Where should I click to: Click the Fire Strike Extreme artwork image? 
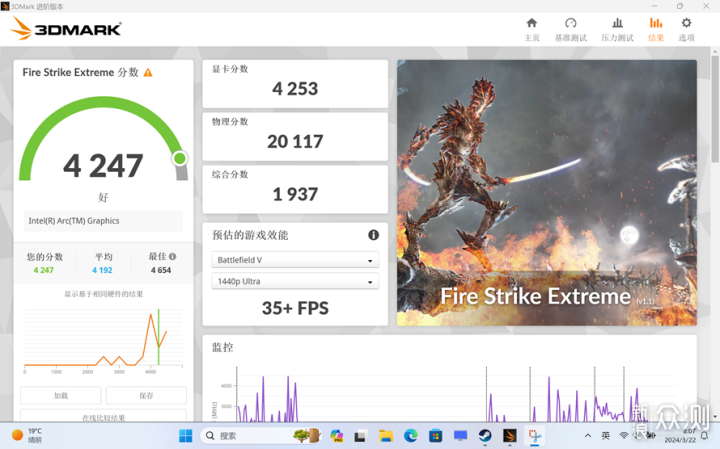546,193
